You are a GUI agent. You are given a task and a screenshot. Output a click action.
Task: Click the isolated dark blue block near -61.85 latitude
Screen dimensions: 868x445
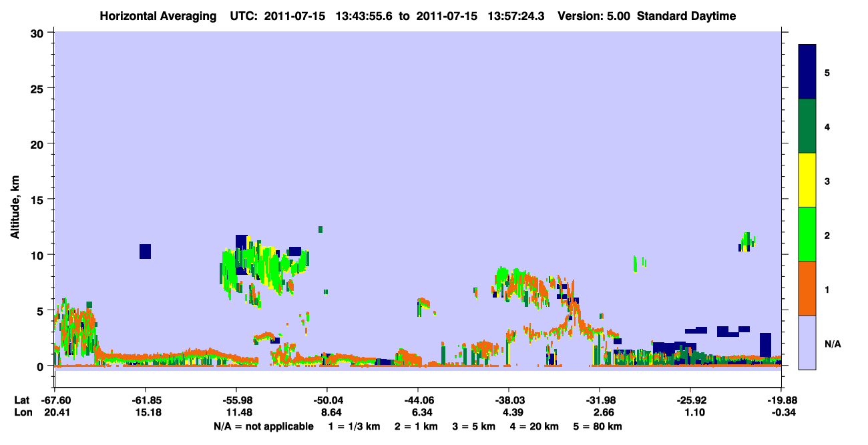tap(145, 252)
